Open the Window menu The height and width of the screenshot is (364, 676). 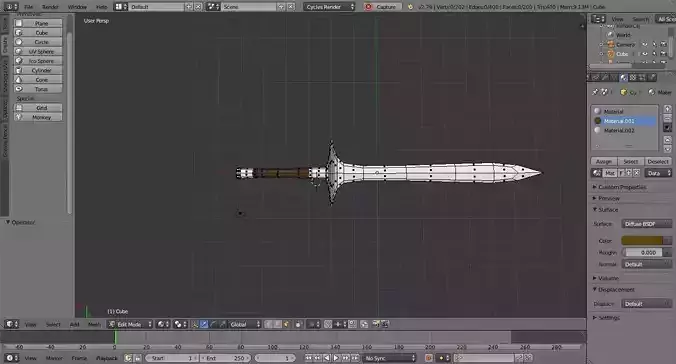77,7
